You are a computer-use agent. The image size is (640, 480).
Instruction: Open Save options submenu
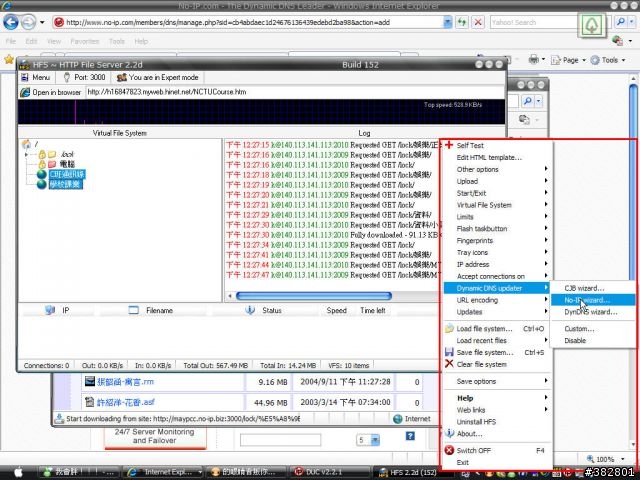497,381
